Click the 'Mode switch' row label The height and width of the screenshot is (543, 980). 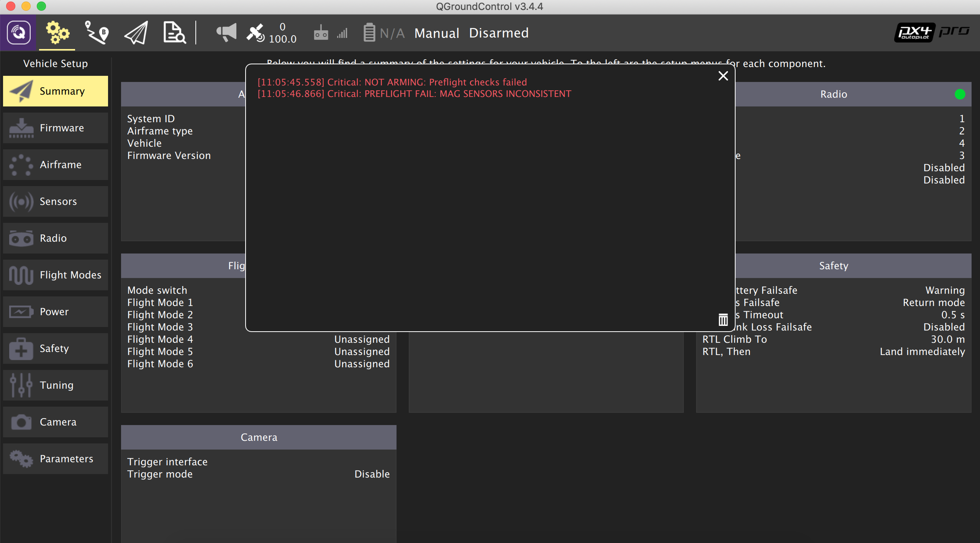[157, 290]
